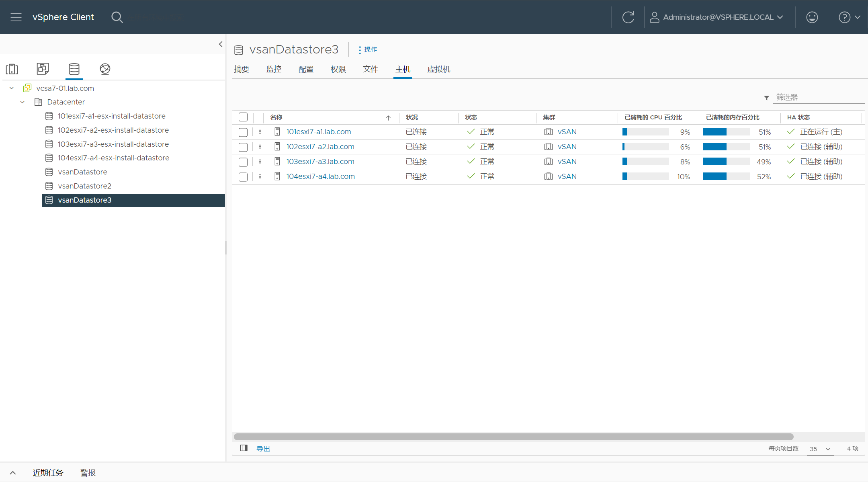Click the filter funnel icon
This screenshot has width=868, height=482.
pos(767,98)
